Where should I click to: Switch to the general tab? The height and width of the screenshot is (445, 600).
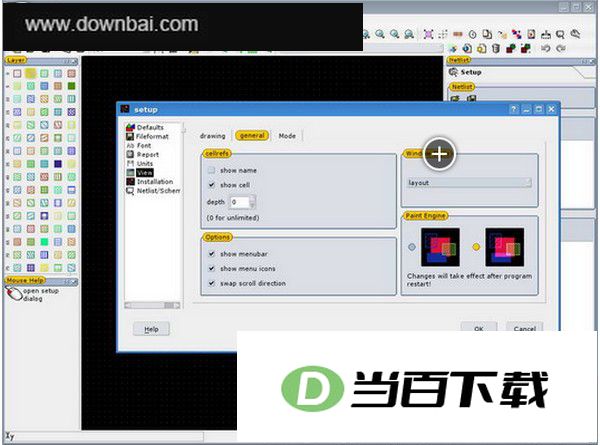point(252,135)
